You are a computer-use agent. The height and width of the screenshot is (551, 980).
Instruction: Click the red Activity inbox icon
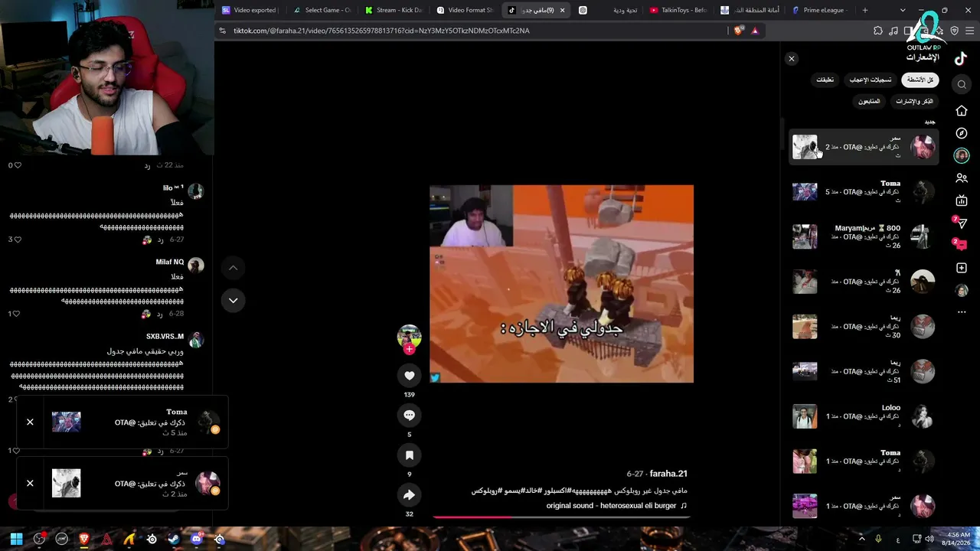[961, 245]
